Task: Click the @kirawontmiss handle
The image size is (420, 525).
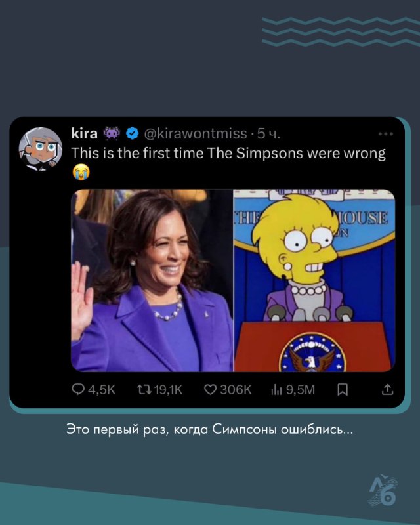Action: (196, 134)
